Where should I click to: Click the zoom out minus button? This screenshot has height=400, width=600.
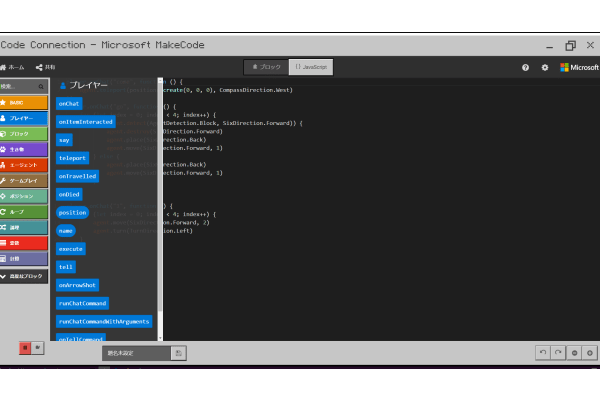coord(574,353)
